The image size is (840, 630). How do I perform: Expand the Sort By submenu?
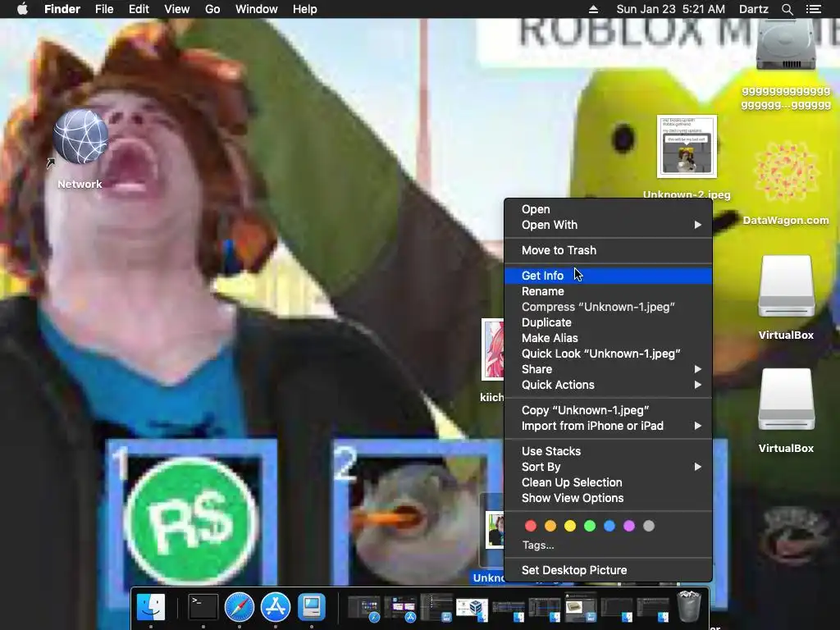(608, 467)
